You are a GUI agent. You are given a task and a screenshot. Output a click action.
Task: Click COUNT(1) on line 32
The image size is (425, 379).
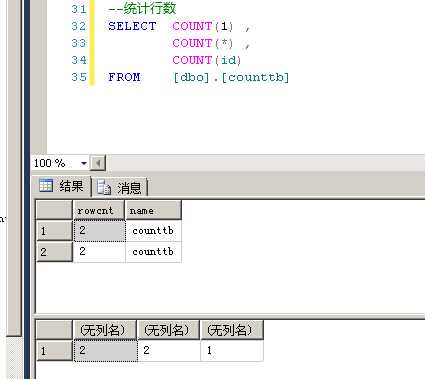(203, 26)
